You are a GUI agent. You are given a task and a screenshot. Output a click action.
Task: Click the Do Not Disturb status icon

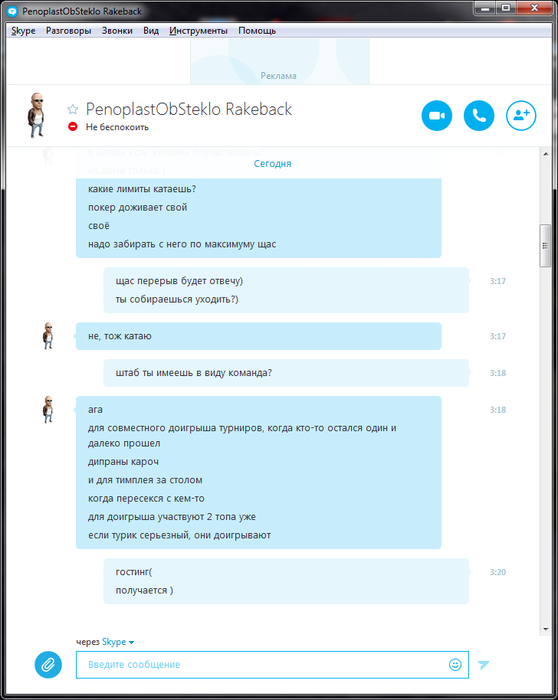click(73, 127)
